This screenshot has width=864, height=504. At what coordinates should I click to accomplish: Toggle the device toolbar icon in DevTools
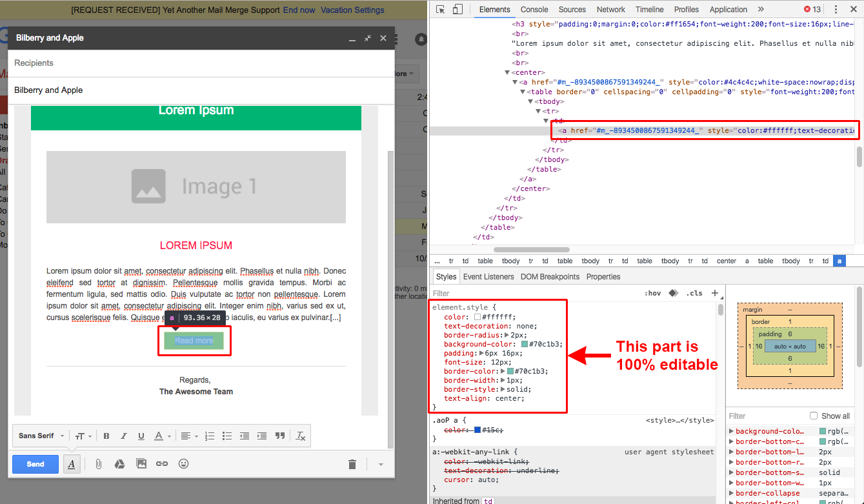click(x=457, y=10)
